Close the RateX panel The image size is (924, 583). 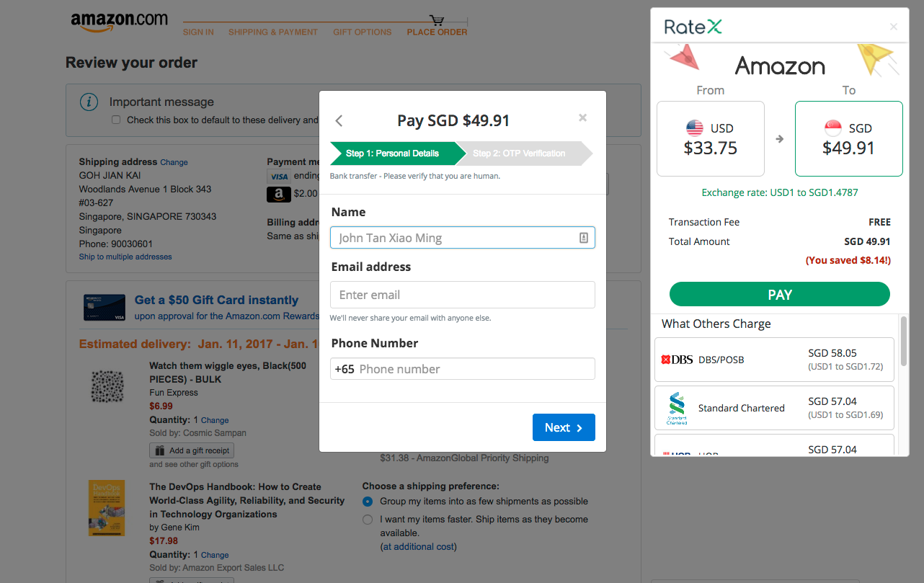point(894,27)
